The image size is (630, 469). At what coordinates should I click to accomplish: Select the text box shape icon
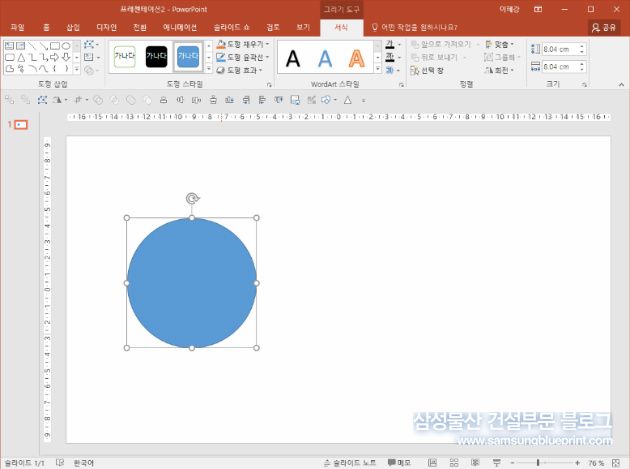(10, 46)
